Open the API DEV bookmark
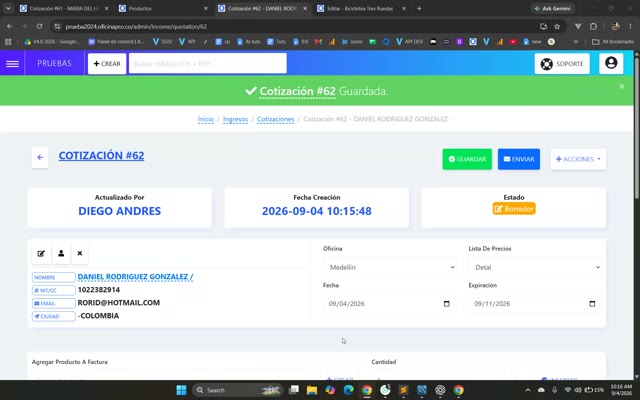The width and height of the screenshot is (640, 400). click(x=410, y=42)
